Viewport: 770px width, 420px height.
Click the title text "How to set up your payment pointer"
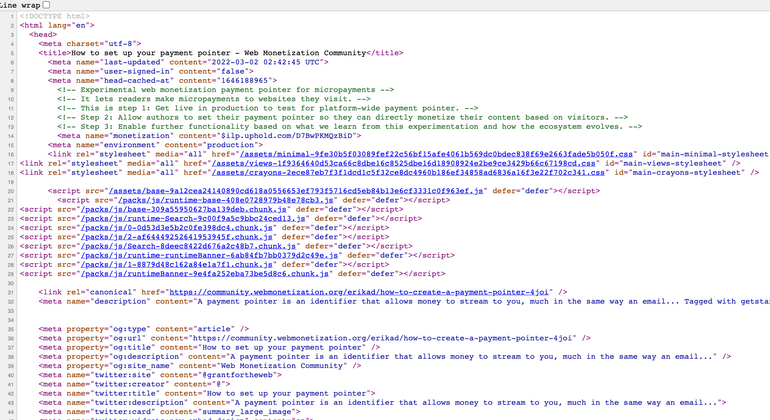pyautogui.click(x=151, y=53)
